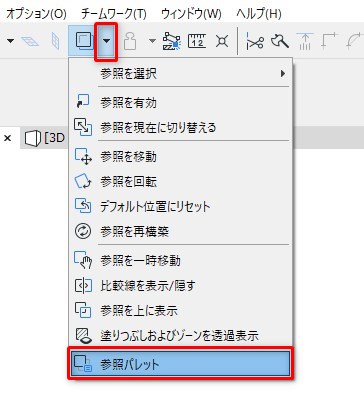364x397 pixels.
Task: Choose 参照を現在に切り替える entry
Action: point(180,127)
